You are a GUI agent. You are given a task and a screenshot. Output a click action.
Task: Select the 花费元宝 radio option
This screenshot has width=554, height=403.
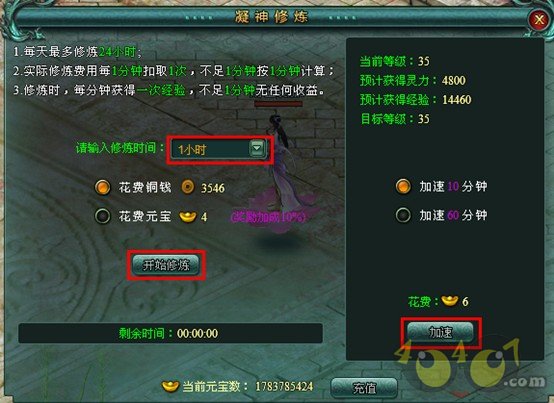[102, 216]
